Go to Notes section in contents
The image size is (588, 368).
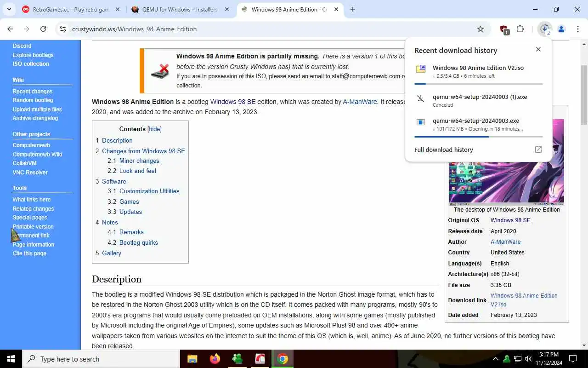tap(110, 222)
